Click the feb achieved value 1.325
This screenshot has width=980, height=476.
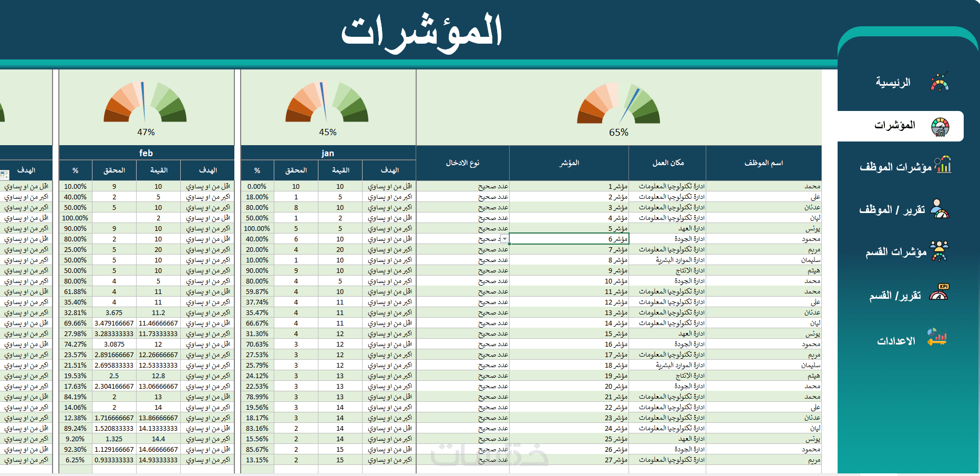114,439
